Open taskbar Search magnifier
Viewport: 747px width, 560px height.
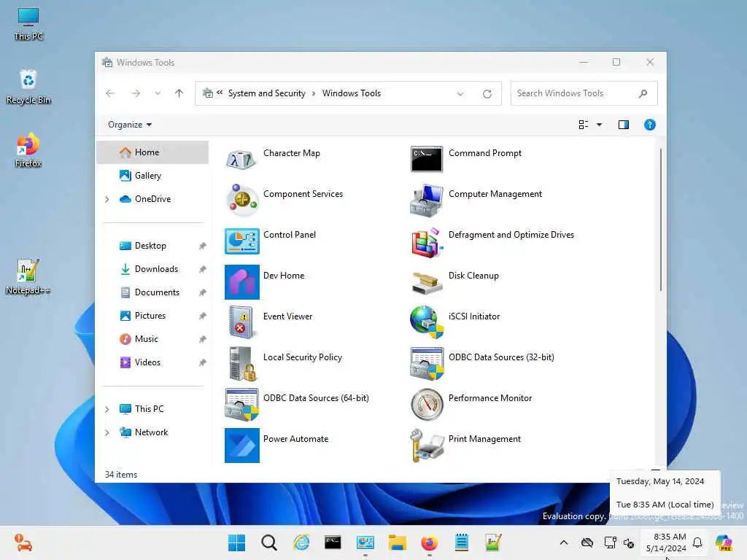click(x=268, y=542)
